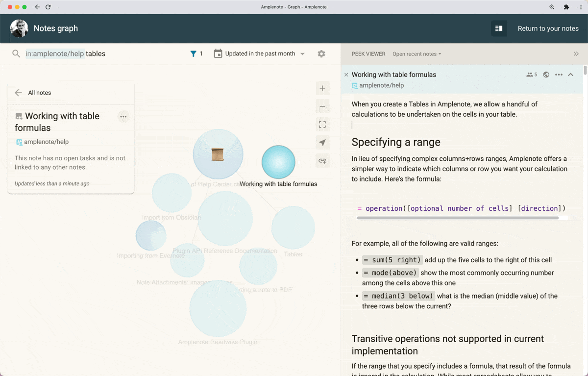588x376 pixels.
Task: Focus the graph search field
Action: (x=103, y=54)
